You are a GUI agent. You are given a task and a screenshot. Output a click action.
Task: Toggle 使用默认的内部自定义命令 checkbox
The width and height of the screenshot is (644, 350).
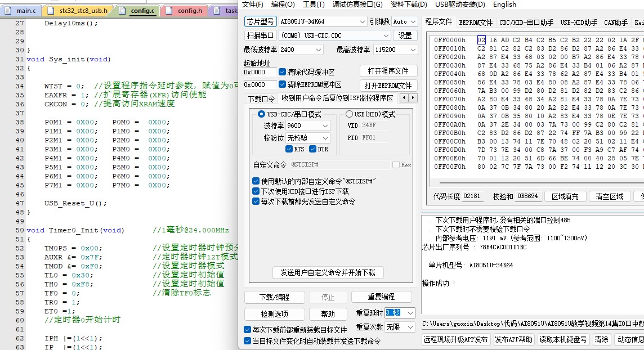coord(256,181)
